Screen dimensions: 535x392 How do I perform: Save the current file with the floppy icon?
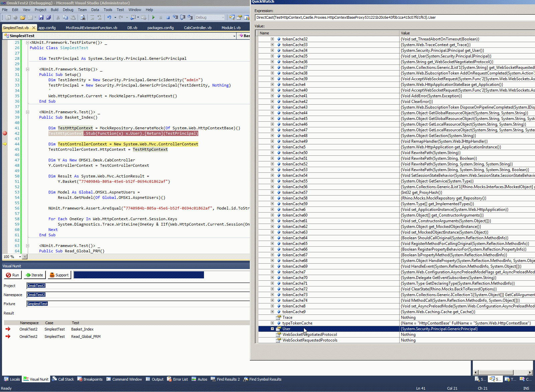41,17
